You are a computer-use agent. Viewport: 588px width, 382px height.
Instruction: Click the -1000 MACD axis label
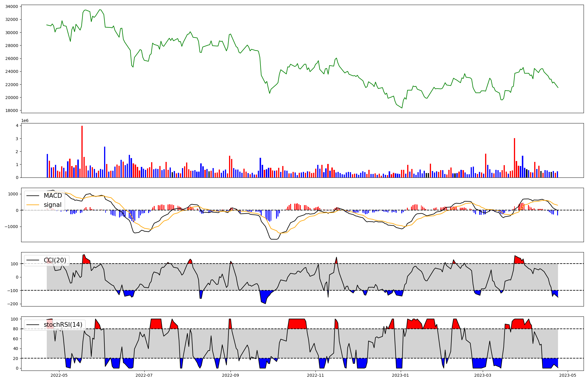tap(12, 227)
